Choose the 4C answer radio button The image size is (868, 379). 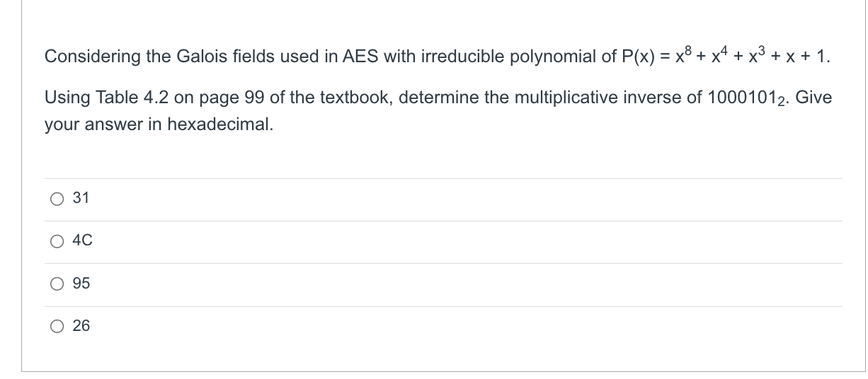(x=57, y=242)
